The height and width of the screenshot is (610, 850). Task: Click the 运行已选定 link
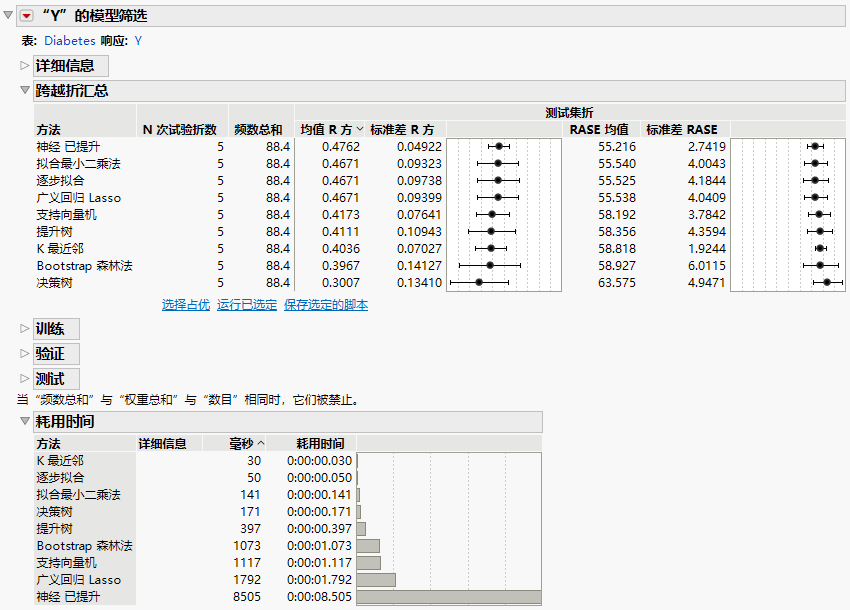pyautogui.click(x=247, y=305)
